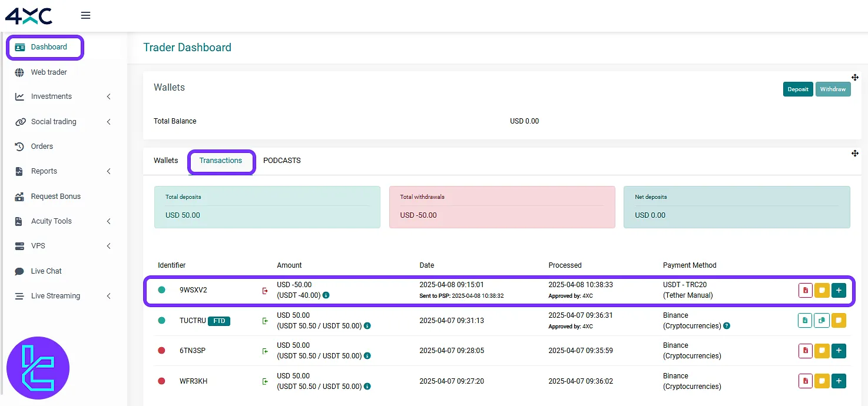
Task: Click the yellow note icon for WFR3KH
Action: [822, 381]
